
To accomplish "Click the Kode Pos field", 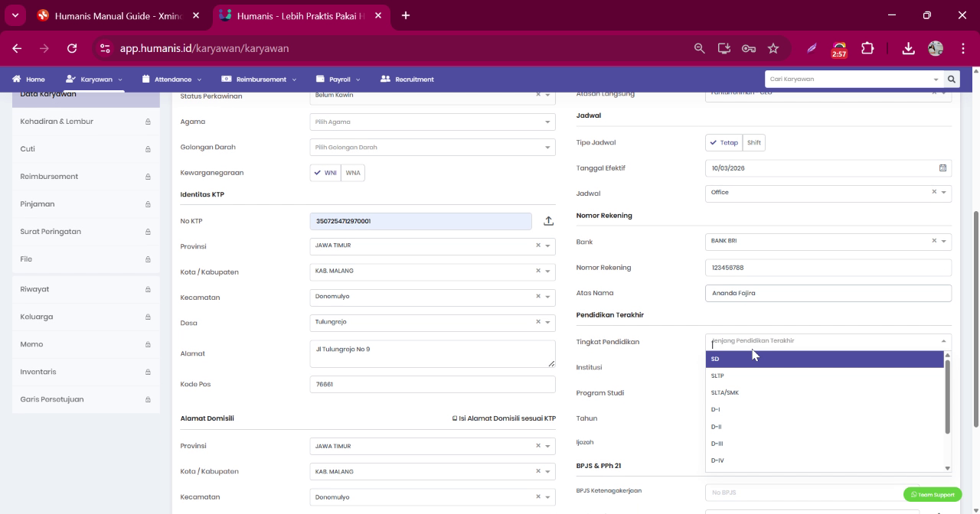I will tap(433, 385).
